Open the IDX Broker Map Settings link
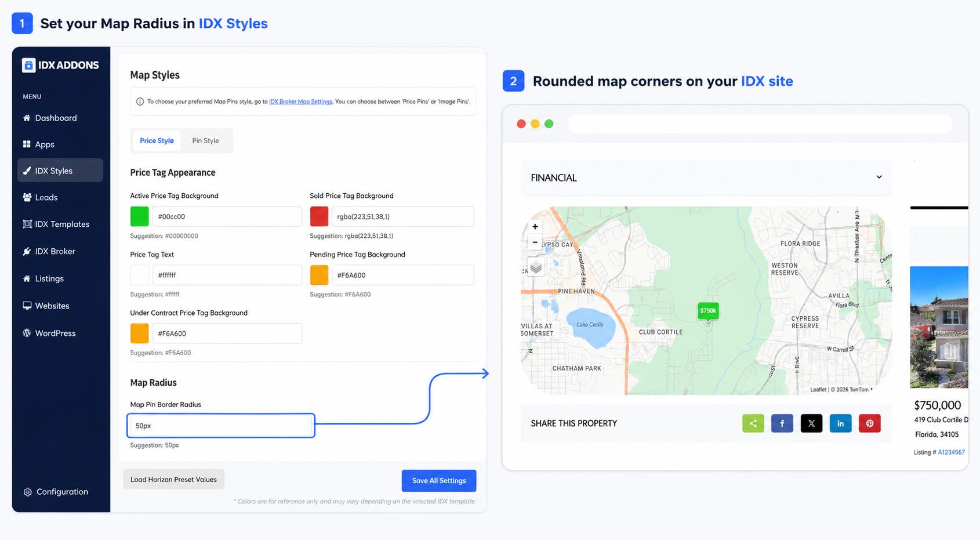980x540 pixels. [300, 102]
